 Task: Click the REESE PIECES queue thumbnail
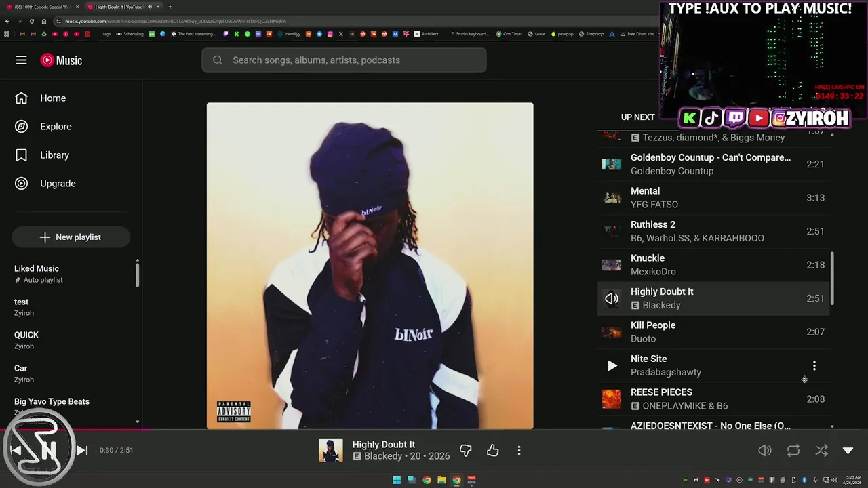(x=612, y=399)
